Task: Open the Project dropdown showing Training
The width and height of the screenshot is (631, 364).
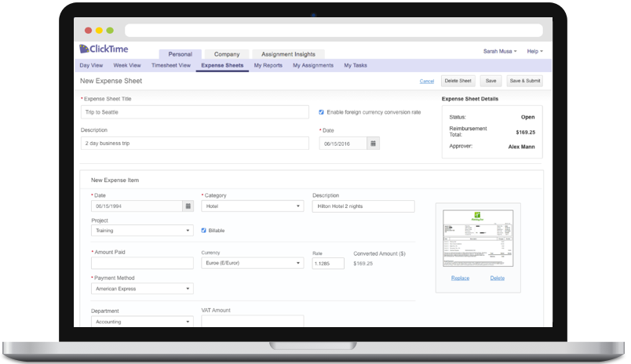Action: tap(142, 231)
